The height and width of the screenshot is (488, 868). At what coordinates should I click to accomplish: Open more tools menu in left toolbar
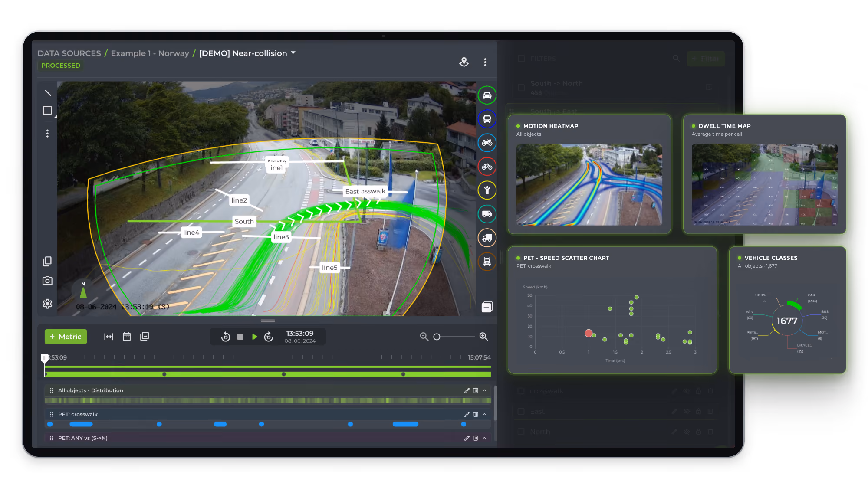pos(48,134)
